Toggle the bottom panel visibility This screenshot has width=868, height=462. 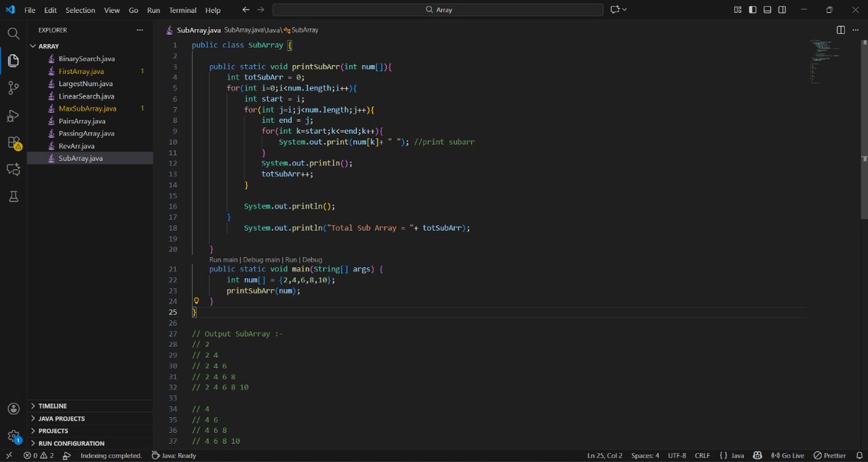(x=766, y=9)
